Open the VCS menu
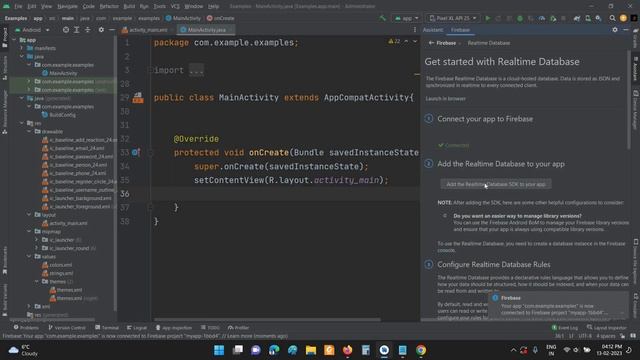 click(175, 7)
